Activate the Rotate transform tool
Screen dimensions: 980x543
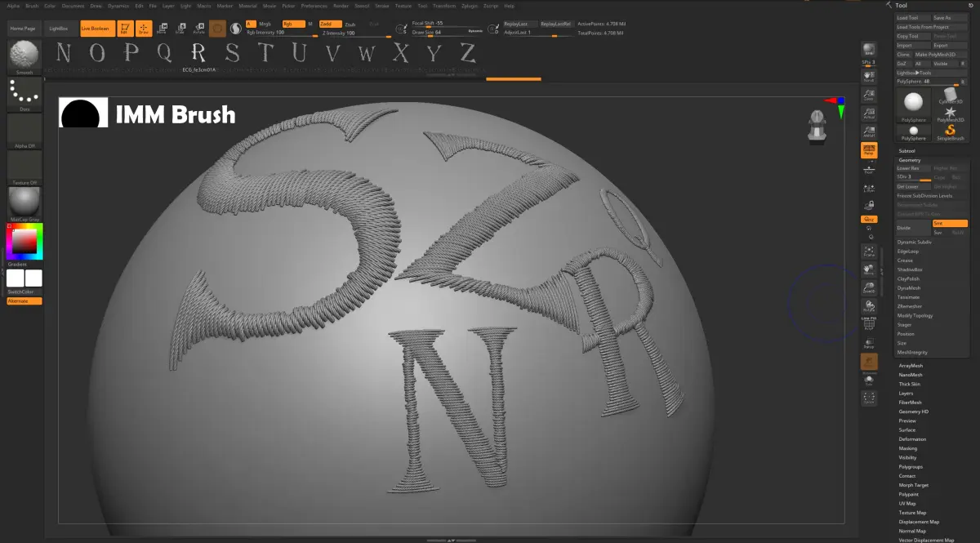click(198, 29)
